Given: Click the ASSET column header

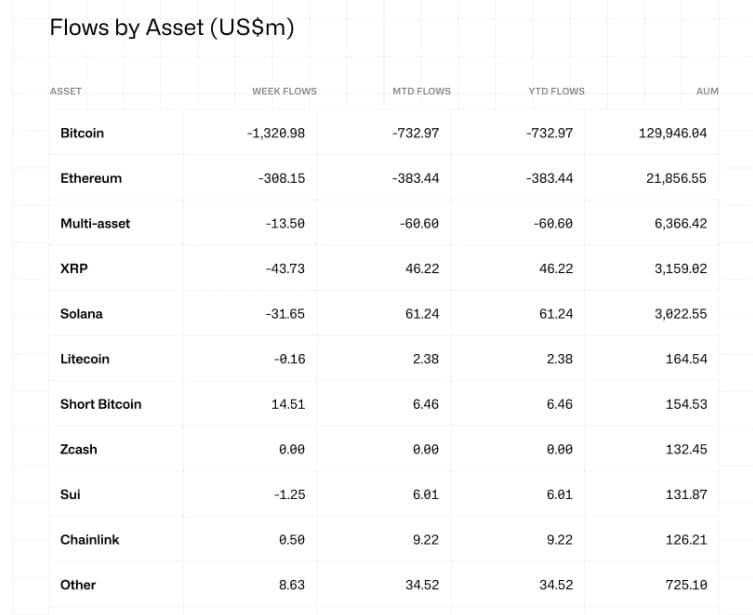Looking at the screenshot, I should 66,91.
